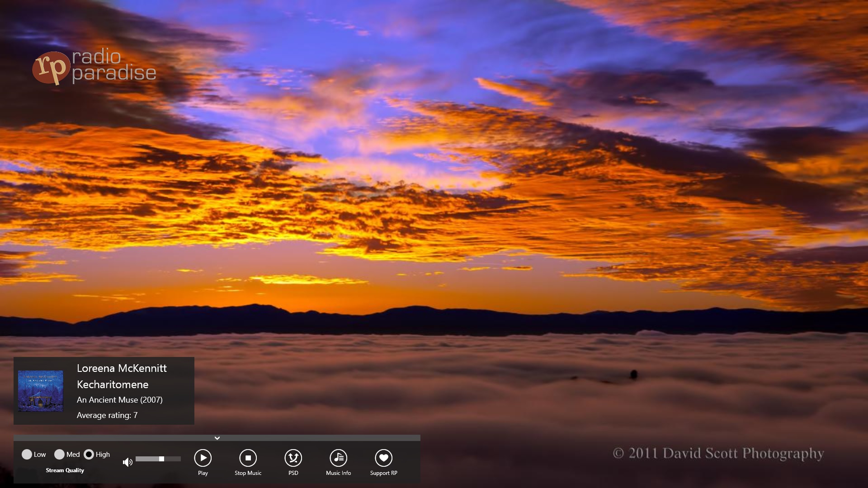This screenshot has height=488, width=868.
Task: Select the Stop Music icon
Action: coord(248,458)
